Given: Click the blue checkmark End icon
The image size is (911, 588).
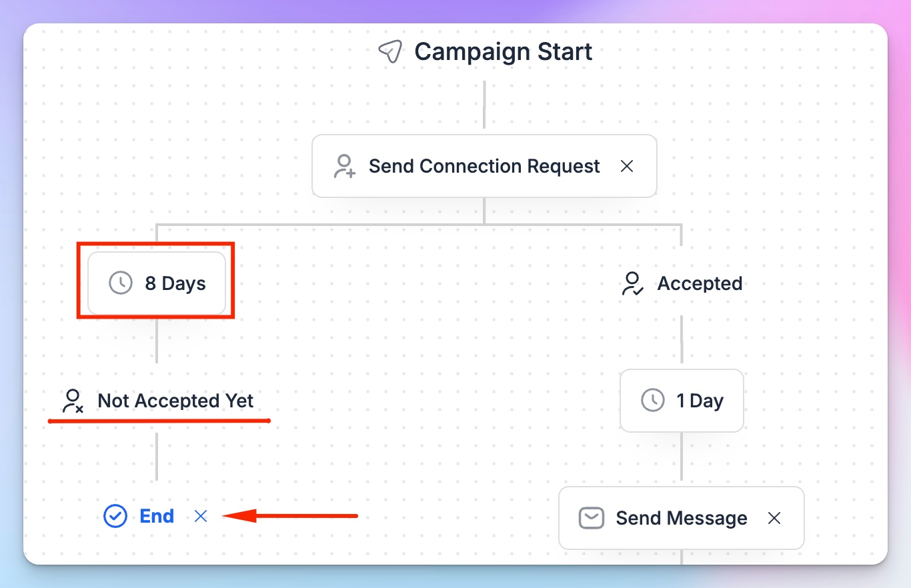Looking at the screenshot, I should [x=115, y=516].
